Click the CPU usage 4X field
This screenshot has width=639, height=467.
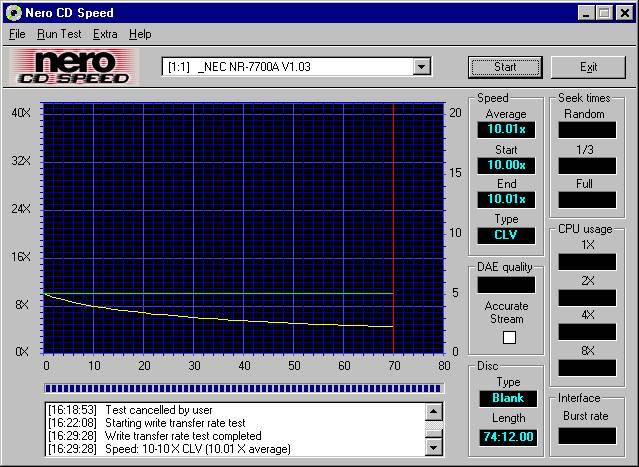pyautogui.click(x=587, y=332)
